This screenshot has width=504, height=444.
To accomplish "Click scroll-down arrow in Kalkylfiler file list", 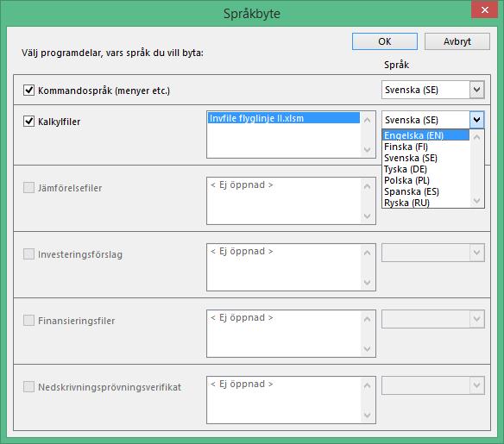I will [367, 150].
